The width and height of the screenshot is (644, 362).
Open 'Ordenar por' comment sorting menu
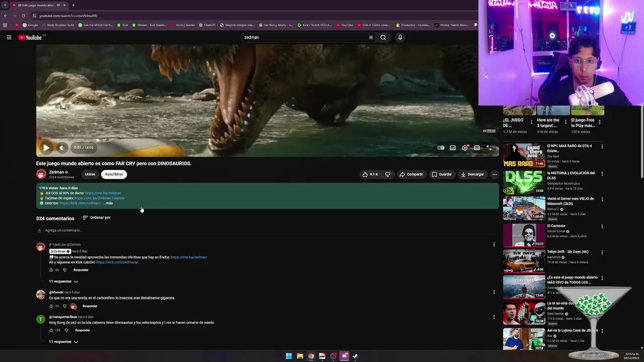click(97, 218)
